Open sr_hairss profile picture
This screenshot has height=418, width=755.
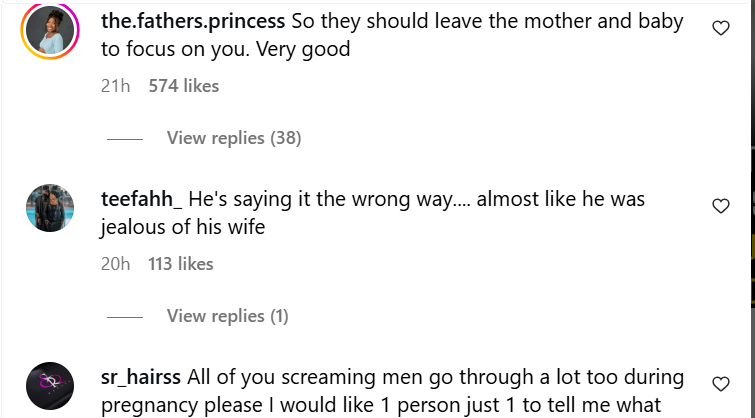[49, 386]
